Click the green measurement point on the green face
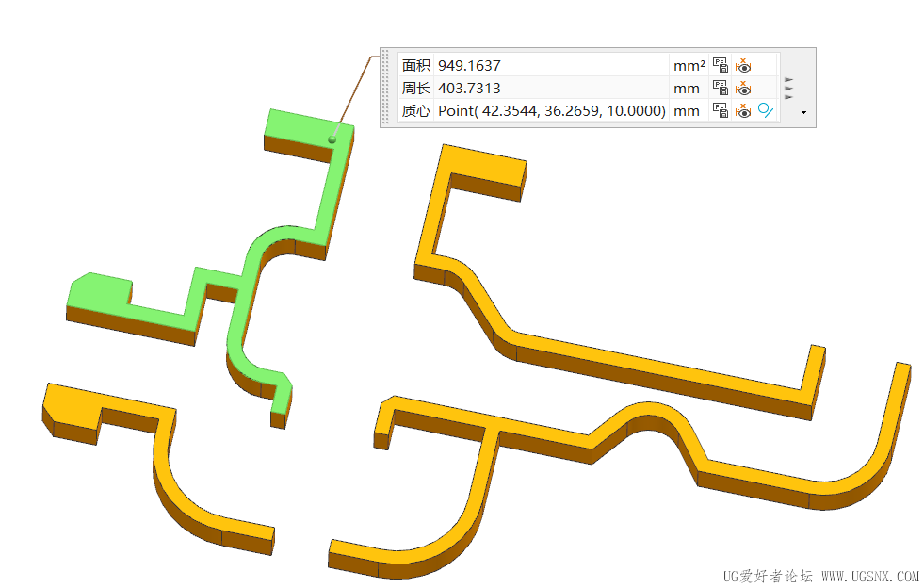The image size is (924, 588). click(332, 139)
